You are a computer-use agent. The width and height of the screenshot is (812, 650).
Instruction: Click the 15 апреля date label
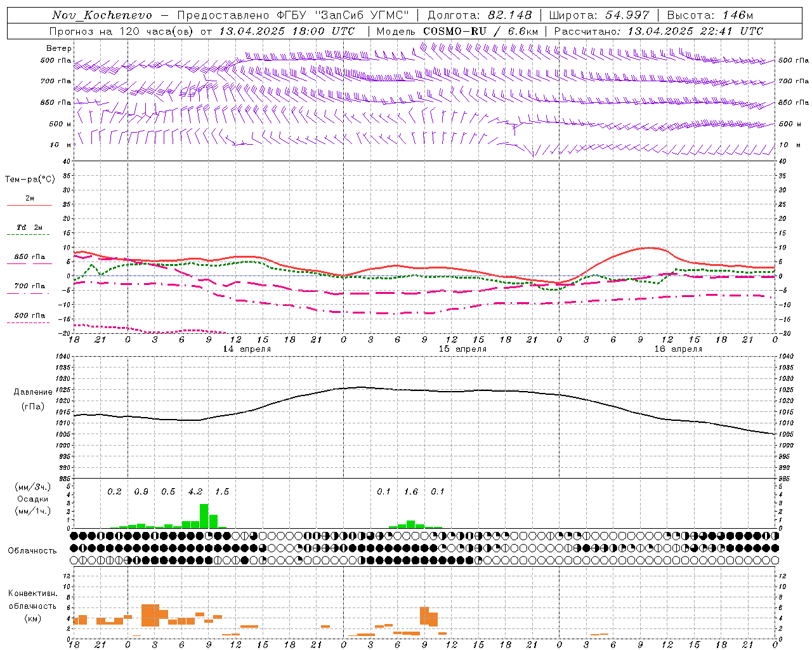coord(462,349)
